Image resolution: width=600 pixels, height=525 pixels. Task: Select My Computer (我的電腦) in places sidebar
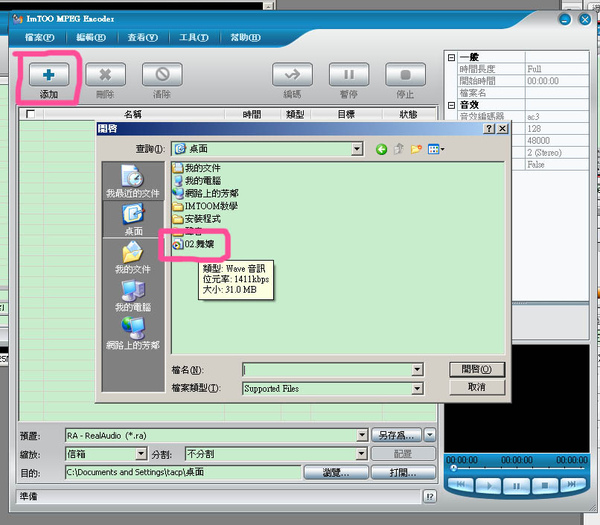[x=133, y=296]
